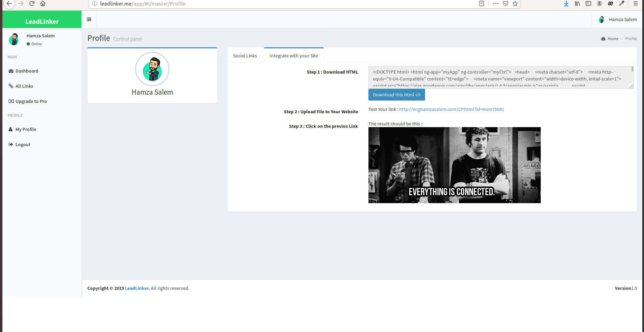Click the Everything Is Connected image
Screen dimensions: 644x332
(x=454, y=165)
